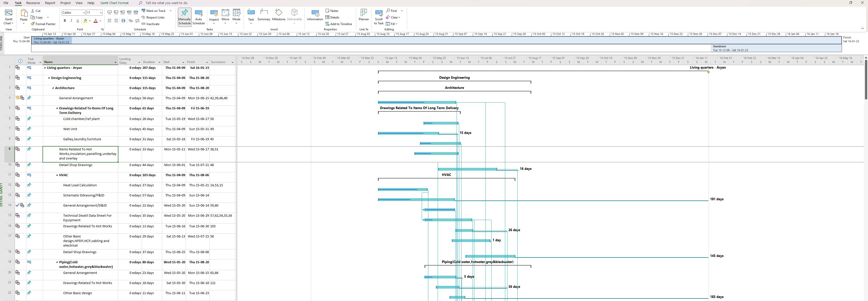Activate the Format Painter tool

coord(43,24)
